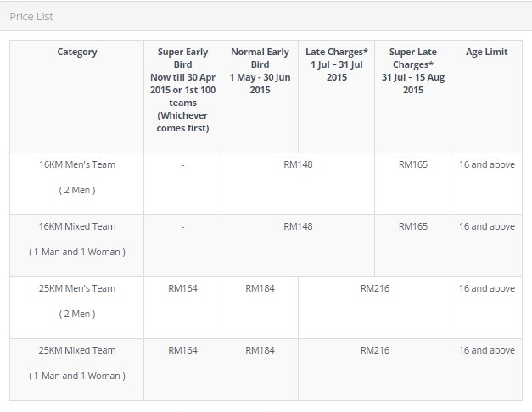Click RM165 price for 16KM Mixed Team

point(413,226)
